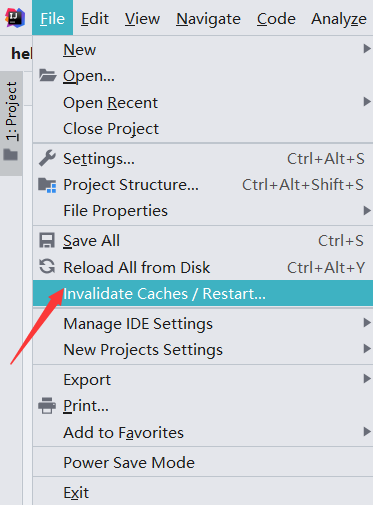Click the printer icon beside Print
The width and height of the screenshot is (373, 505).
tap(47, 406)
